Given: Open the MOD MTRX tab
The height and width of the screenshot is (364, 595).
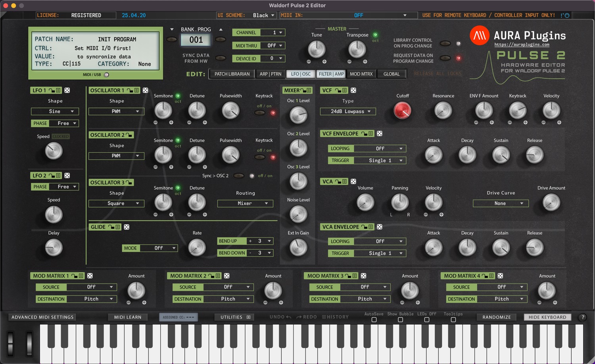Looking at the screenshot, I should [361, 74].
